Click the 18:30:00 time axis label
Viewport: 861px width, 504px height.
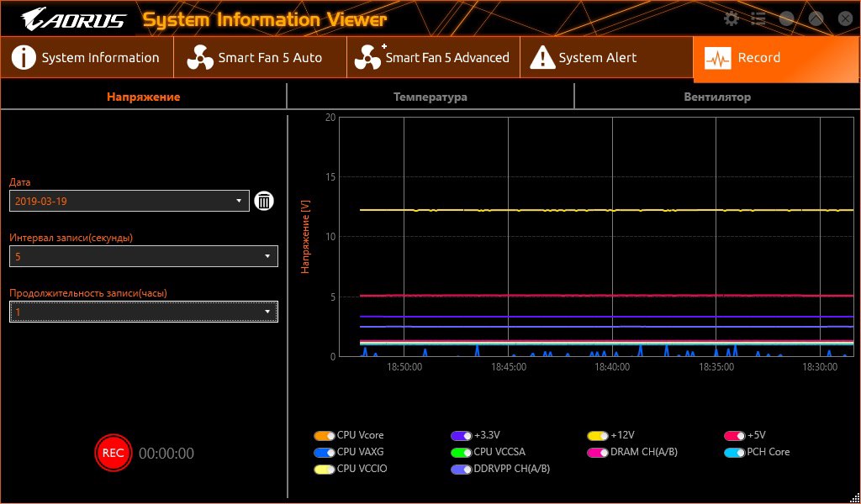[x=820, y=367]
